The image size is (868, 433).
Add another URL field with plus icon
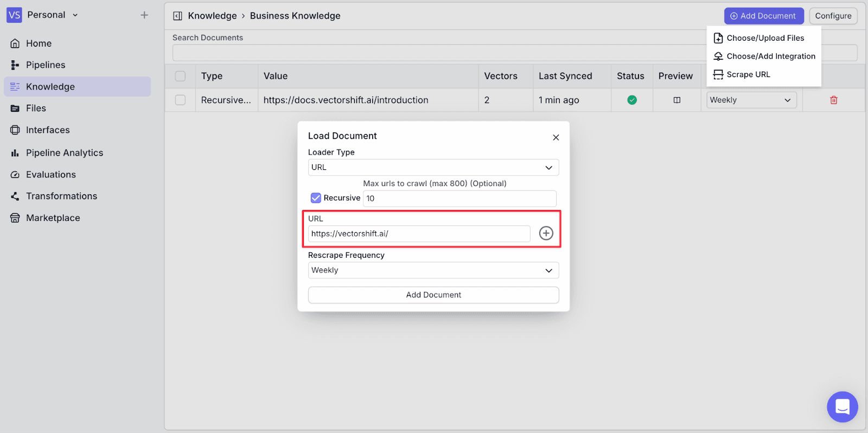point(546,233)
